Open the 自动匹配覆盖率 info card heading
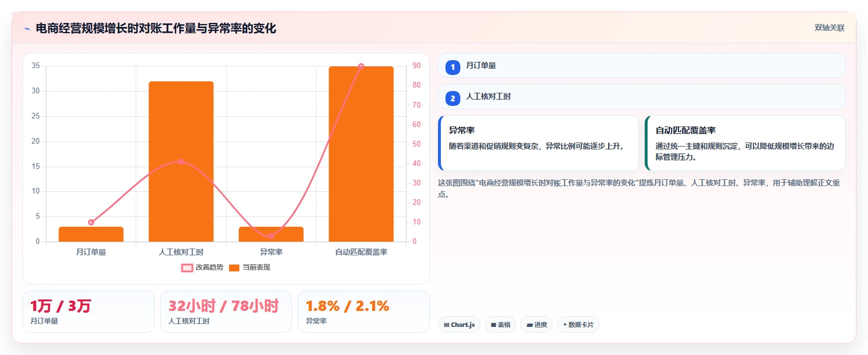The image size is (868, 355). pos(685,131)
